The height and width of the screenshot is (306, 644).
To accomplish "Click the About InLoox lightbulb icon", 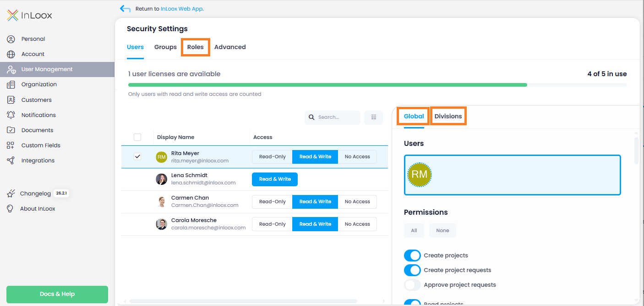I will pos(10,209).
